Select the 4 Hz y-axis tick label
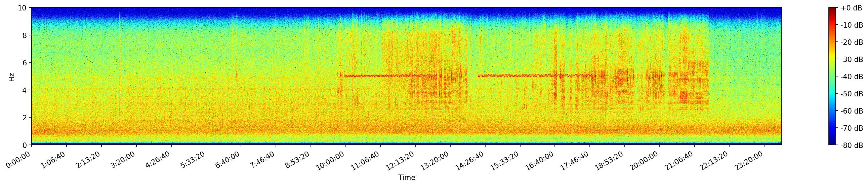 pyautogui.click(x=25, y=90)
